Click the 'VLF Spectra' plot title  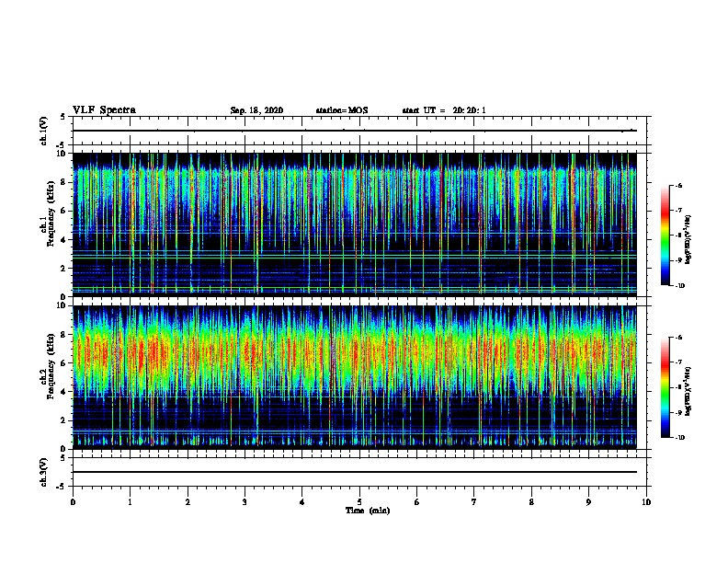coord(104,110)
